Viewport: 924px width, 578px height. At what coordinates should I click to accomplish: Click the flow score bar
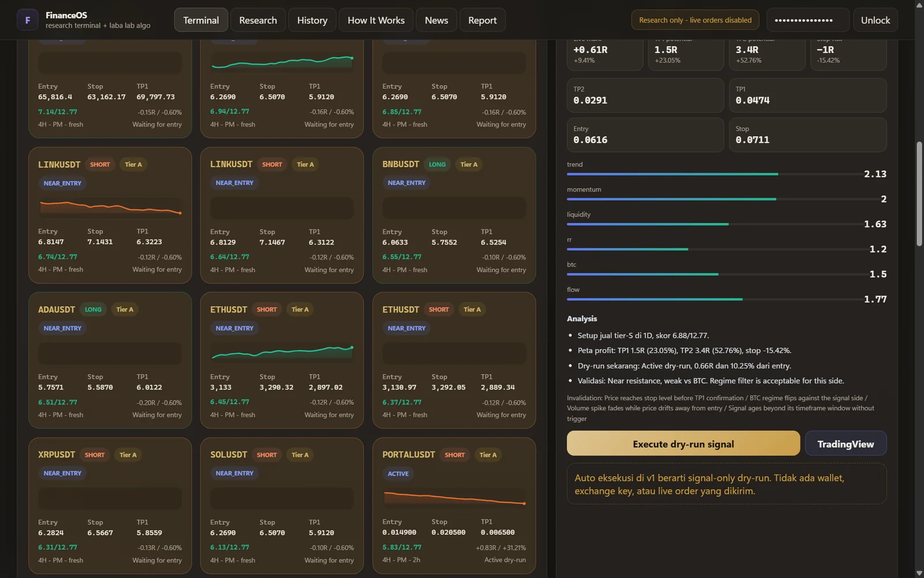pyautogui.click(x=714, y=299)
